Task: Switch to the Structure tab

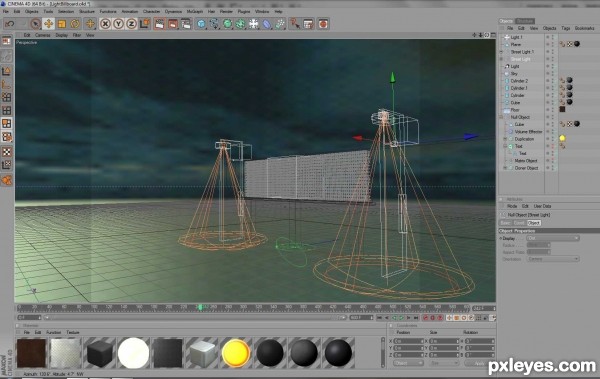Action: [525, 21]
